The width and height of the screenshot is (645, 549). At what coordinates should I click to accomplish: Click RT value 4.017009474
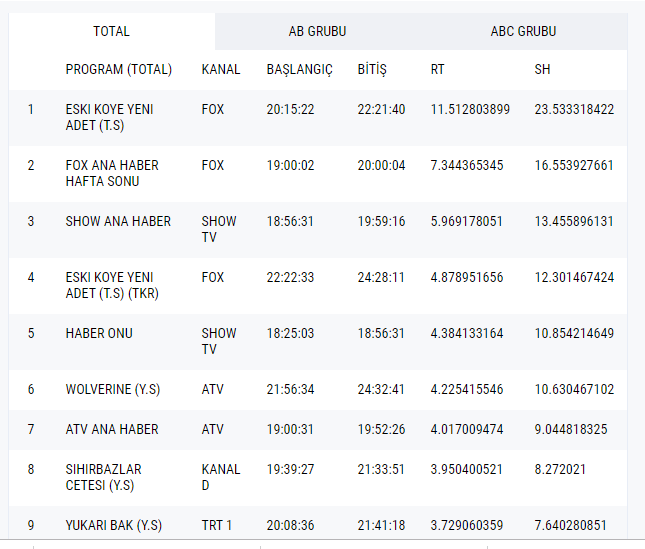(467, 429)
